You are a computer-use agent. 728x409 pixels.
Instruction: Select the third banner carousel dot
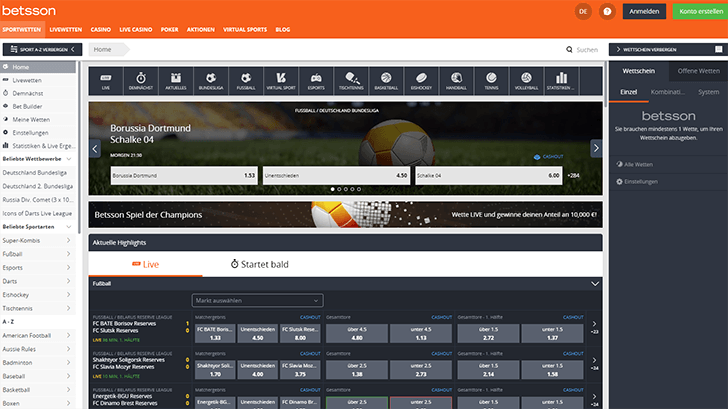(345, 189)
